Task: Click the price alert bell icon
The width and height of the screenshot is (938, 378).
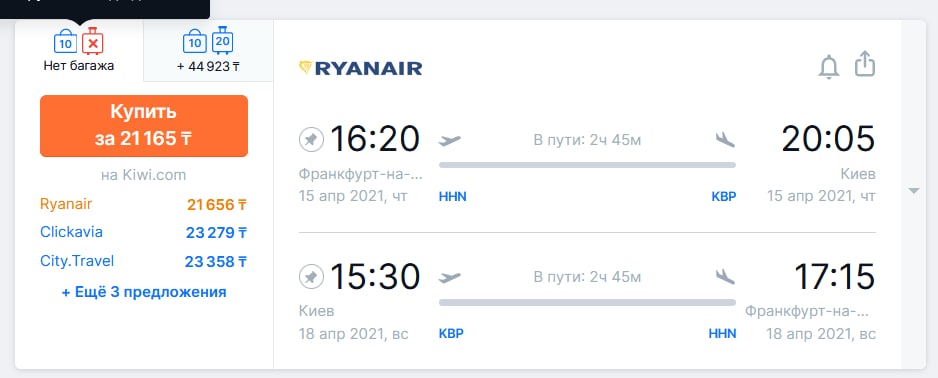Action: click(829, 67)
